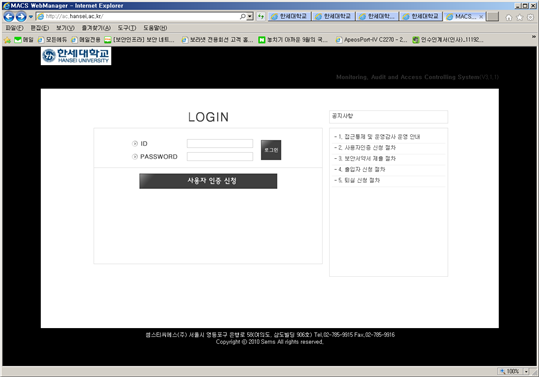Click the ID label bullet icon
The height and width of the screenshot is (381, 539).
(135, 143)
